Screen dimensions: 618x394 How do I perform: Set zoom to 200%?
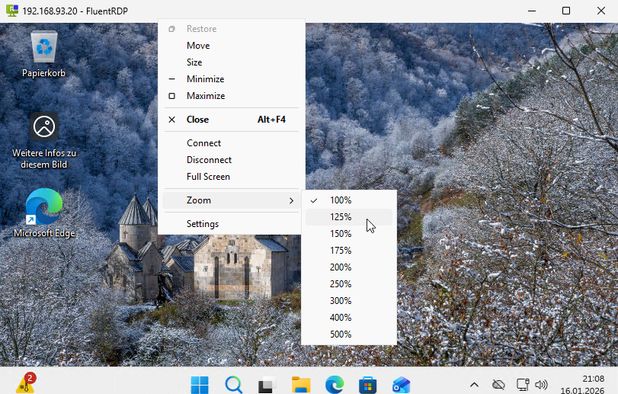click(x=349, y=267)
